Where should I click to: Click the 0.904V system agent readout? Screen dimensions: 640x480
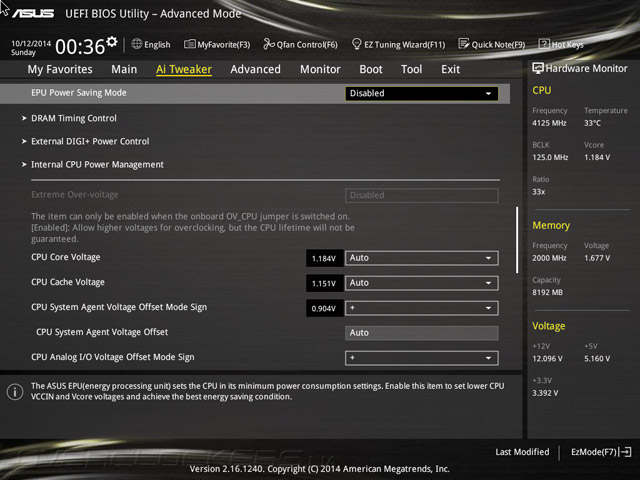(x=324, y=309)
